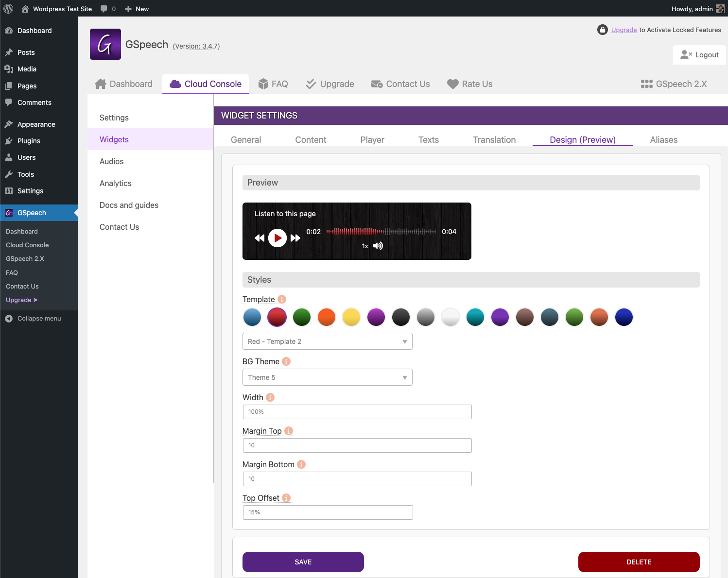Screen dimensions: 728x578
Task: Switch to the Content tab
Action: (x=311, y=140)
